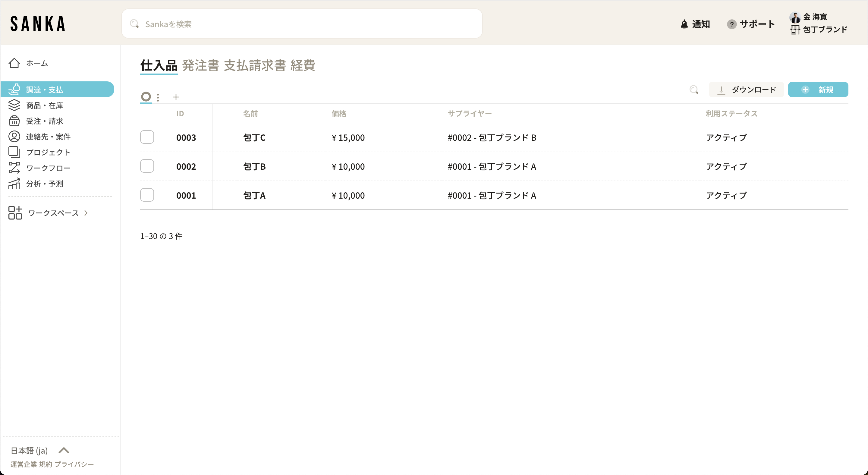This screenshot has width=868, height=475.
Task: Open 商品・在庫 stacked layers icon
Action: tap(14, 105)
